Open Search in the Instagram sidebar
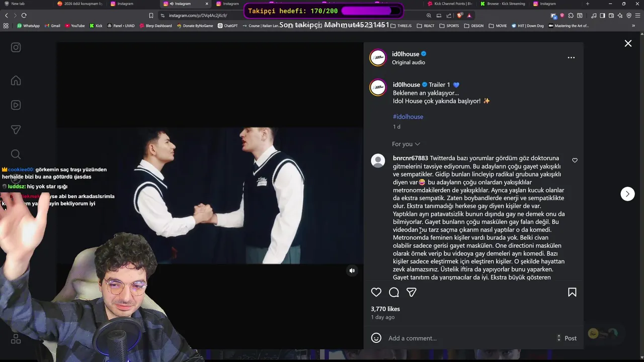644x362 pixels. 16,154
